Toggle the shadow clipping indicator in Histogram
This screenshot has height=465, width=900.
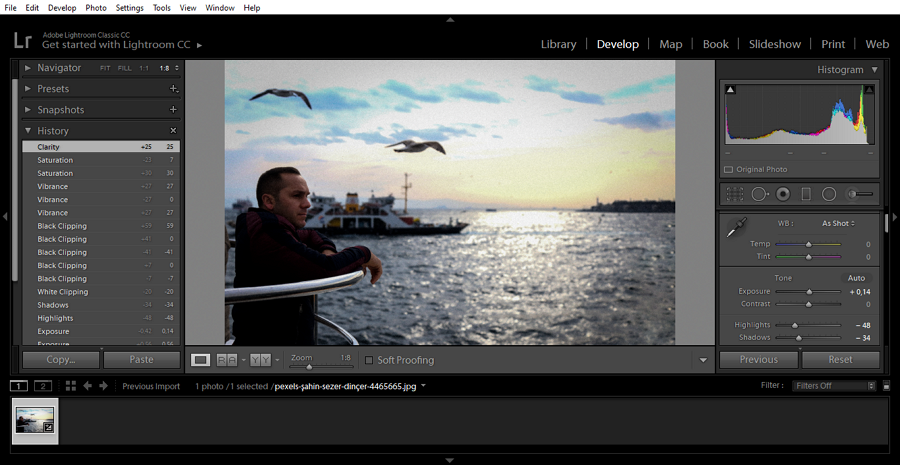click(x=729, y=90)
